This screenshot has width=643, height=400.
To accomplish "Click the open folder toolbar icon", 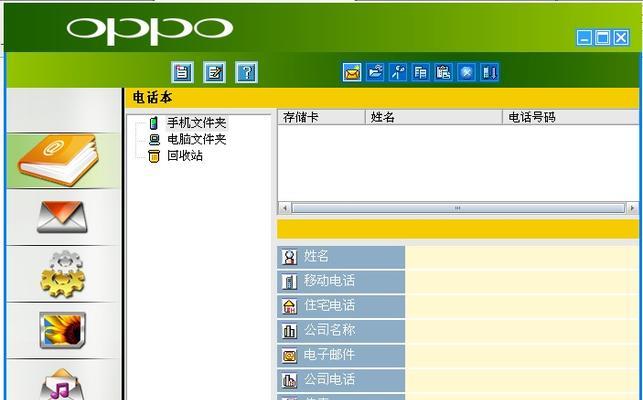I will click(x=375, y=72).
